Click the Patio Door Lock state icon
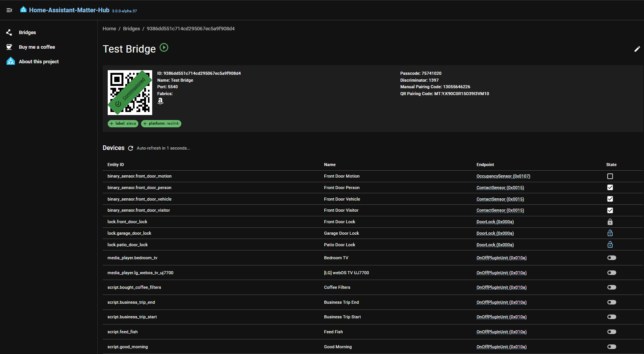644x354 pixels. pyautogui.click(x=610, y=245)
